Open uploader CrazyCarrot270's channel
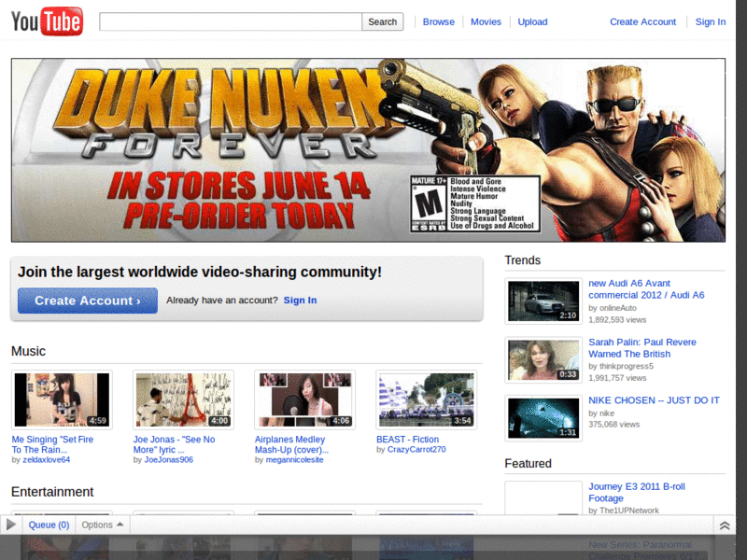 (416, 449)
